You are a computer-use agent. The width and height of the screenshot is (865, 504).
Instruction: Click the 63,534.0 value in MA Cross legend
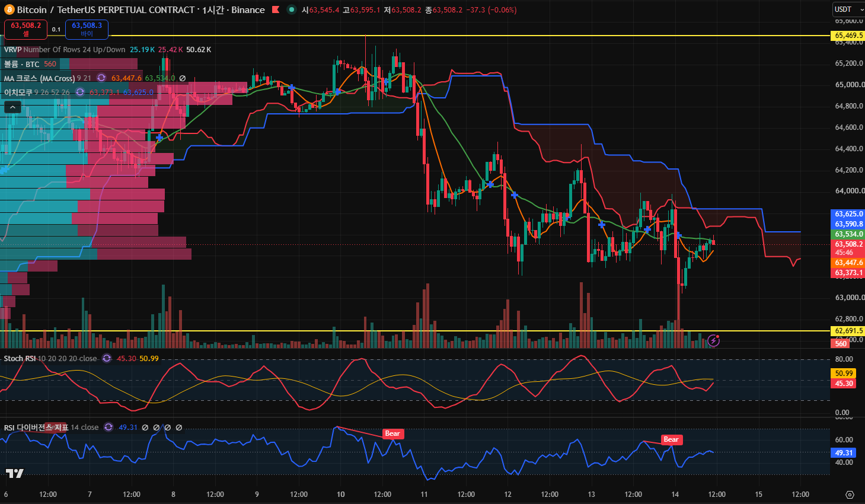pyautogui.click(x=160, y=78)
